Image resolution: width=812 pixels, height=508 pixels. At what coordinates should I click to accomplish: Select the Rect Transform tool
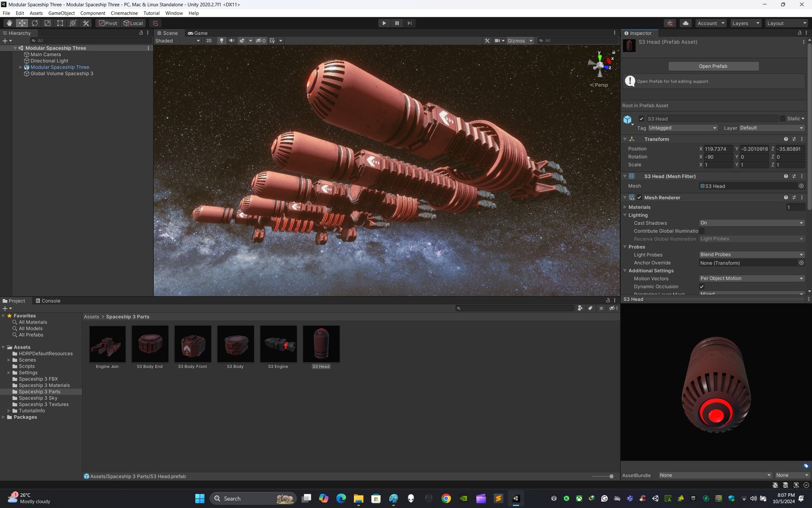pos(60,23)
